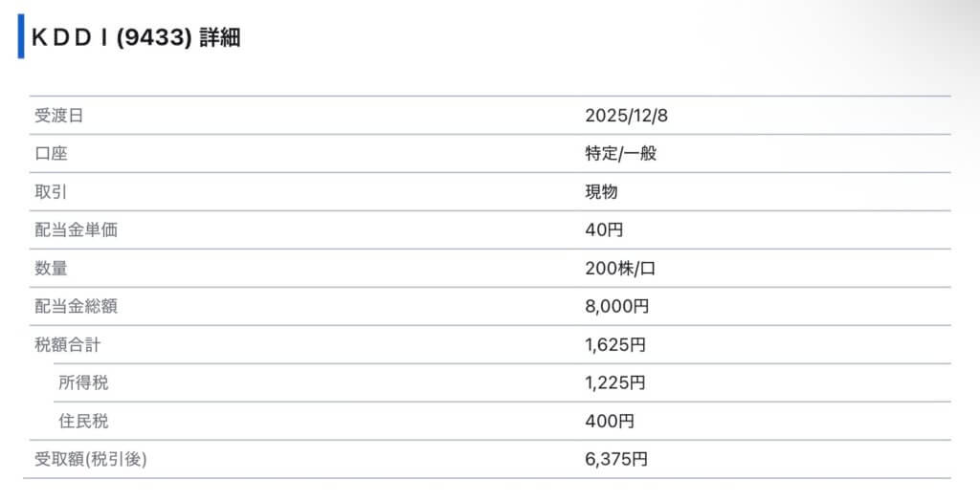Image resolution: width=980 pixels, height=501 pixels.
Task: Click the 200株/口 quantity value
Action: pos(620,269)
